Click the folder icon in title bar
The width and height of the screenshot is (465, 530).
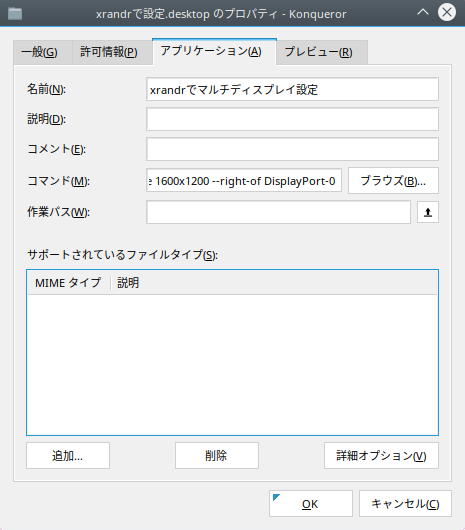point(15,14)
